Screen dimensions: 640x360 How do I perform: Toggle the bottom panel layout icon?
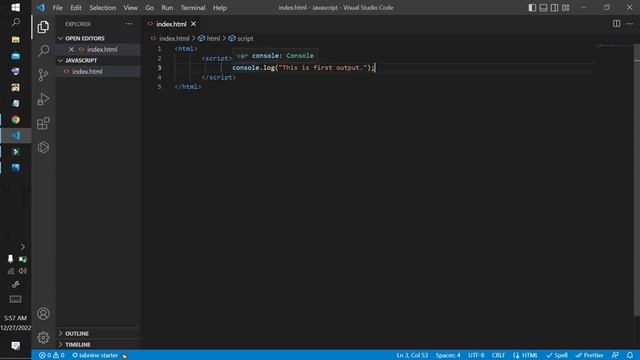click(543, 7)
